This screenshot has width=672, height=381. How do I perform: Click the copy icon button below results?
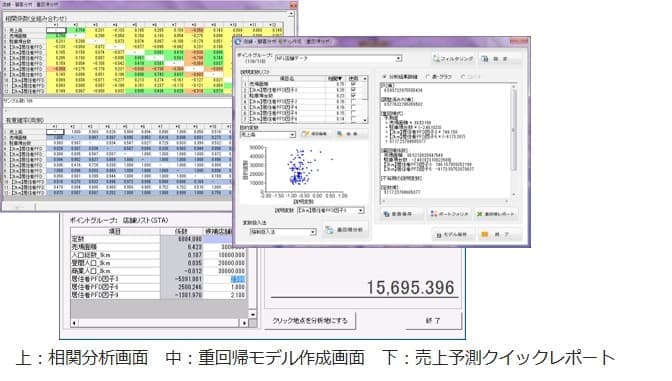[401, 213]
